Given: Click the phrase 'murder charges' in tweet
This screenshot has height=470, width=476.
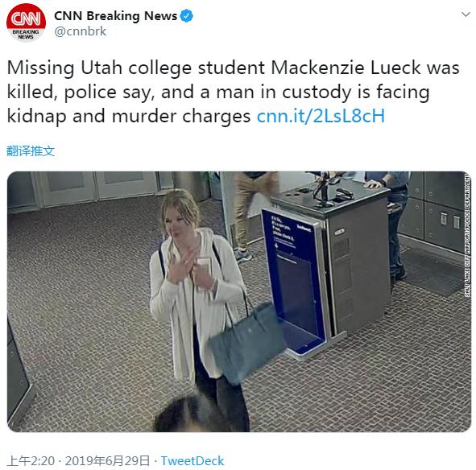Looking at the screenshot, I should click(181, 116).
